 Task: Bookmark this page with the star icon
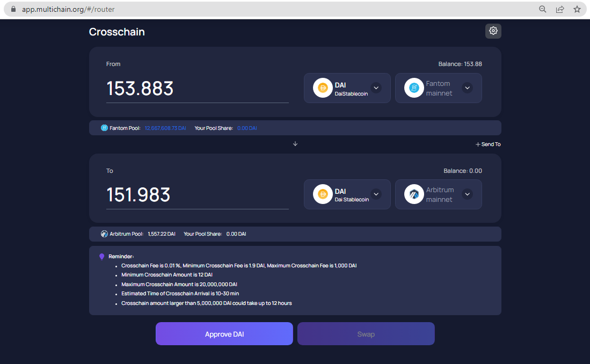coord(577,9)
